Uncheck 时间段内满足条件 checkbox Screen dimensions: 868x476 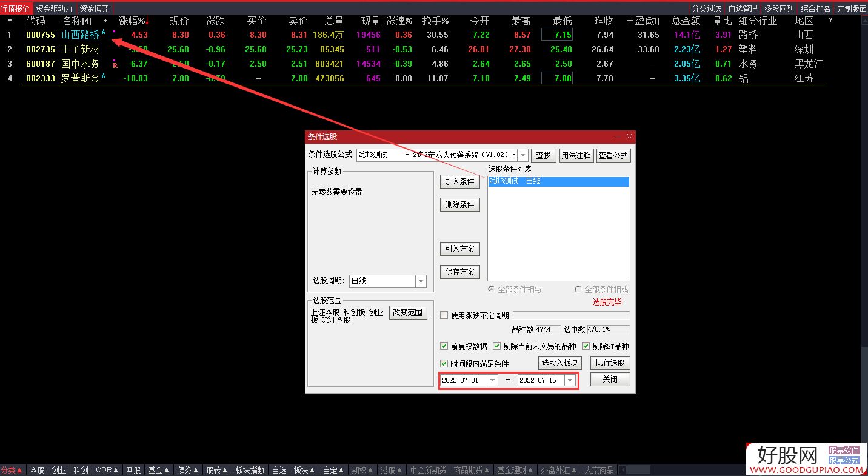(444, 364)
